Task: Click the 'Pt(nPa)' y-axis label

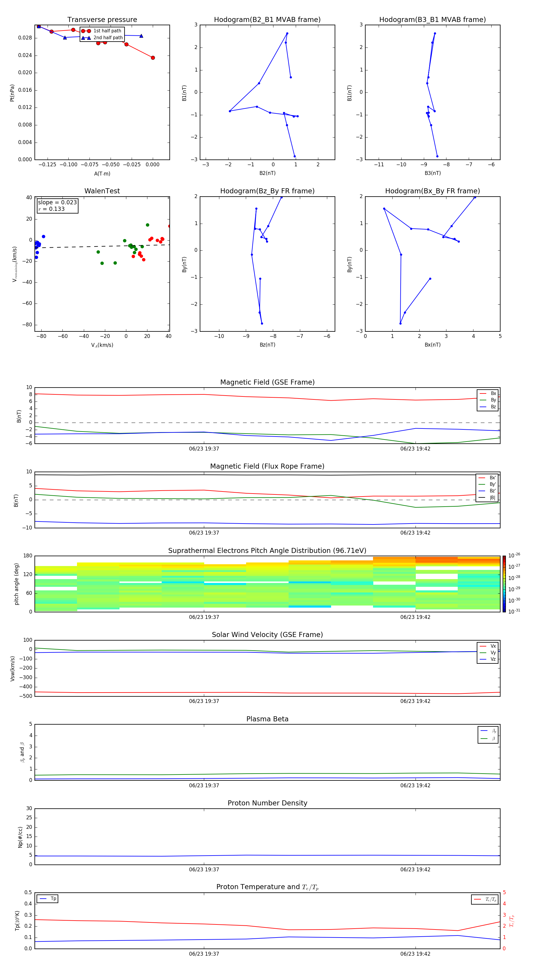Action: 12,93
